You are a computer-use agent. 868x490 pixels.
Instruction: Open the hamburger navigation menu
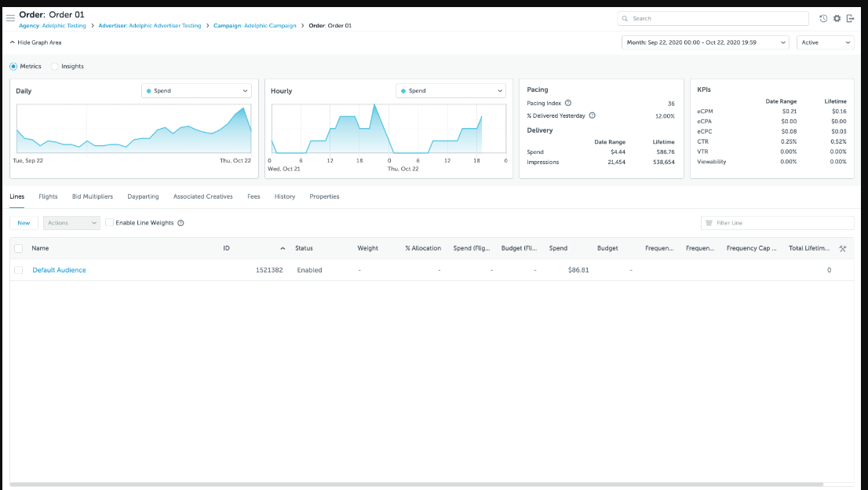coord(10,18)
